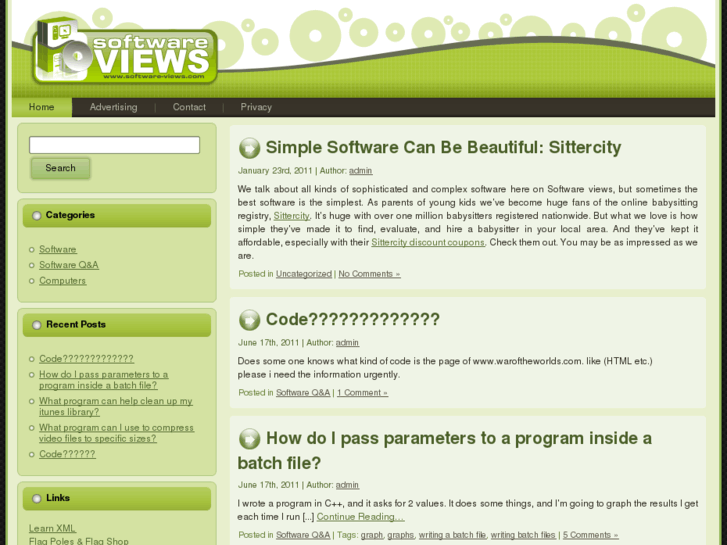Follow the Learn XML link
727x545 pixels.
(x=52, y=528)
